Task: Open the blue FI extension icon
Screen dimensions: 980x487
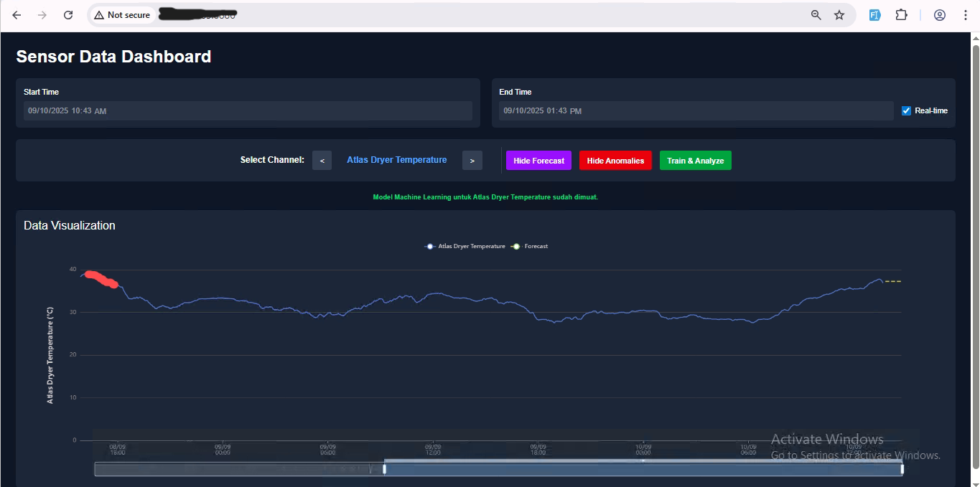Action: click(x=875, y=15)
